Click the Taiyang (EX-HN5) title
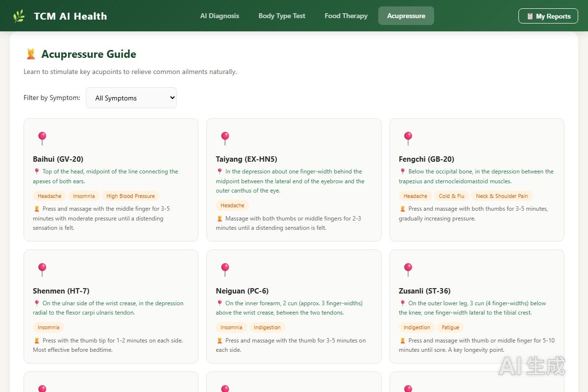 point(246,159)
